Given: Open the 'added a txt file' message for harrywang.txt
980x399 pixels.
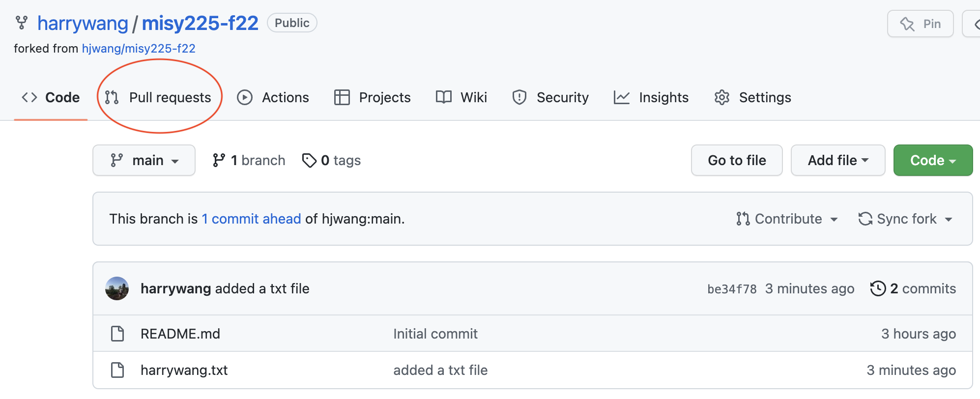Looking at the screenshot, I should point(440,370).
